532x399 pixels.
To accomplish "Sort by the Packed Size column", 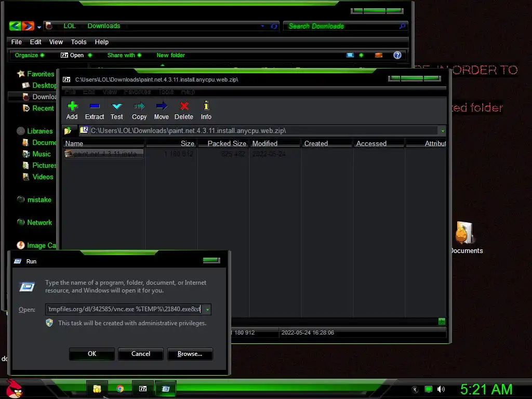I will pos(223,143).
